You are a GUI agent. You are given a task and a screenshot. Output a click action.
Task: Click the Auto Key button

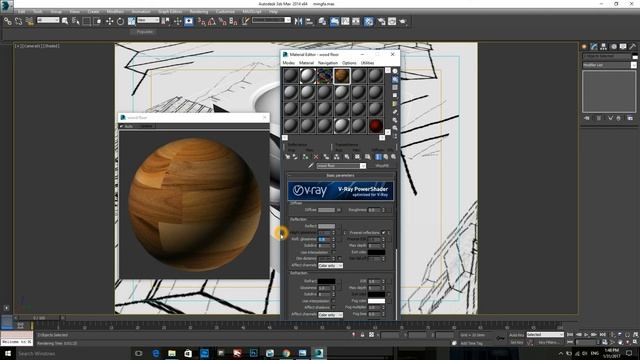click(x=516, y=335)
